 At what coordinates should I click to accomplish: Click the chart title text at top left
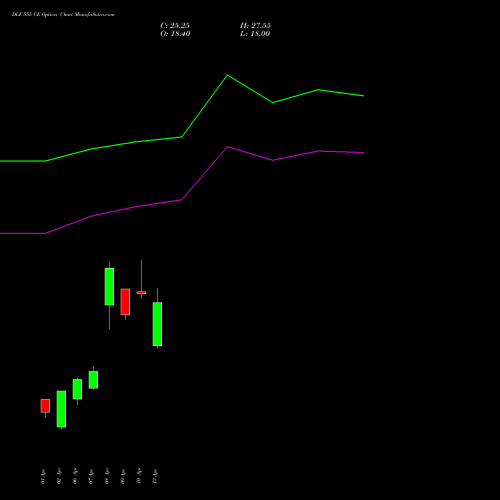[x=63, y=15]
